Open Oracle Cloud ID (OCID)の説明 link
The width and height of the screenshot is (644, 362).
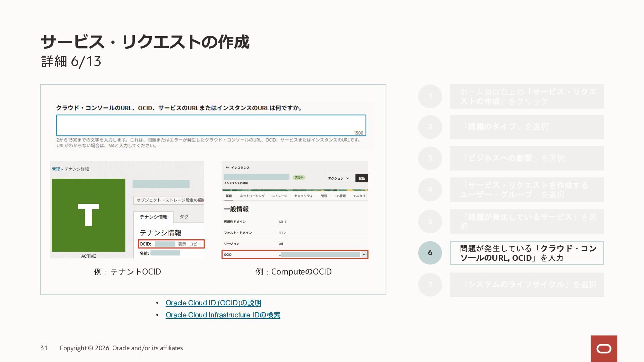tap(213, 303)
